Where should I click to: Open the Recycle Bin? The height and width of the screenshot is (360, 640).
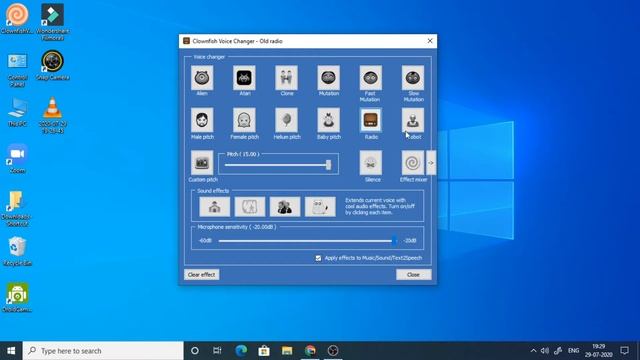click(17, 251)
